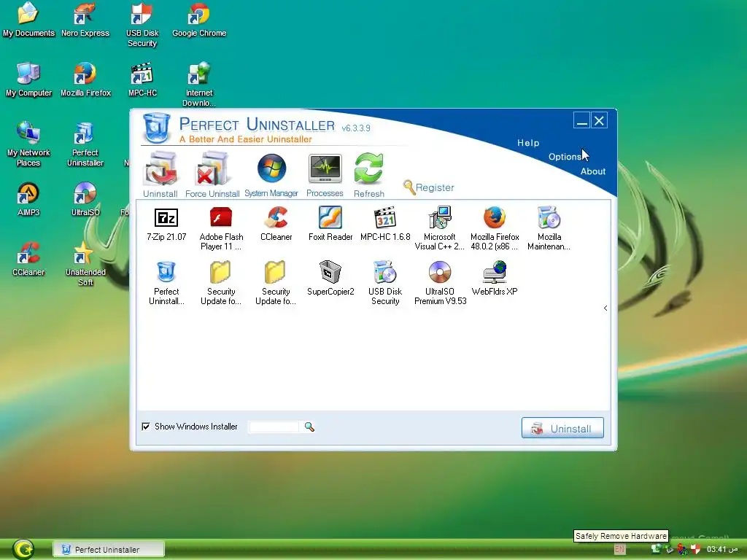Select USB Disk Security in program list
The height and width of the screenshot is (560, 747).
click(385, 283)
